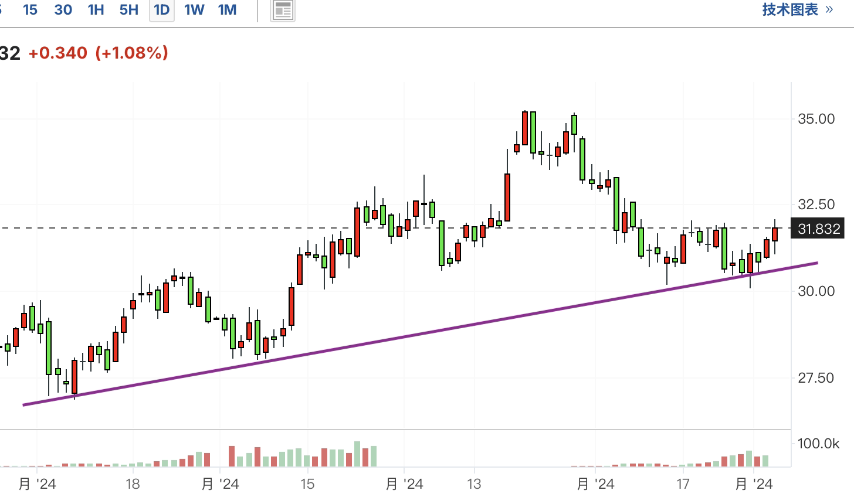
Task: Click the latest red candlestick
Action: (x=775, y=234)
